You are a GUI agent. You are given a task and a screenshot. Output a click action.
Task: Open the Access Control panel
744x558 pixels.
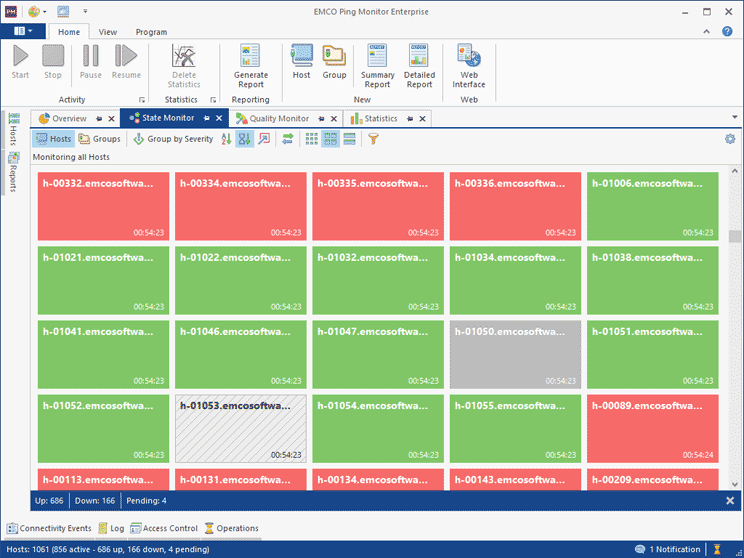tap(164, 528)
